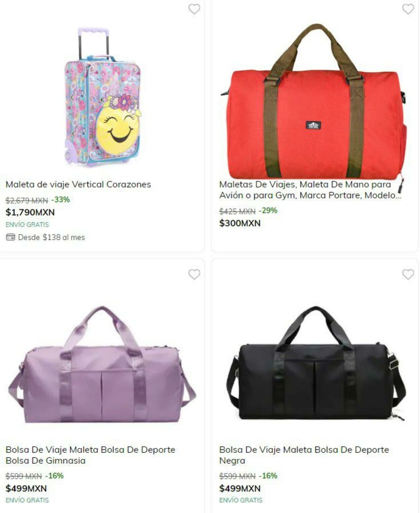The width and height of the screenshot is (420, 513).
Task: Open 'Bolsa De Deporte Negra' title link
Action: (304, 455)
